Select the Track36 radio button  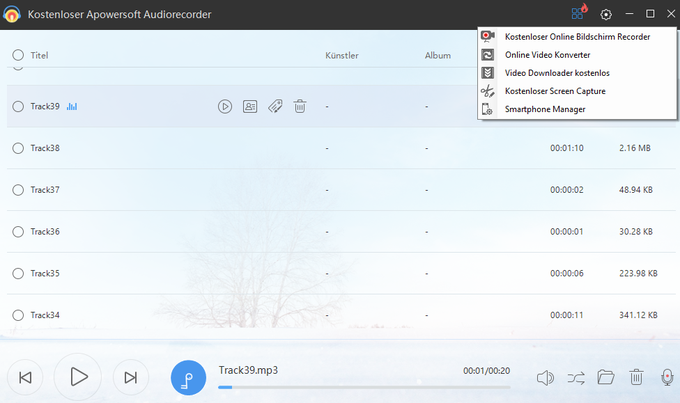point(18,232)
